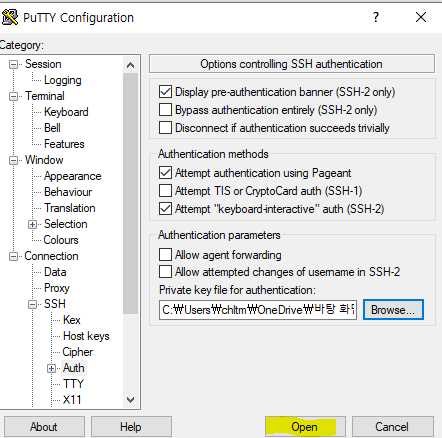Click the Help button
Image resolution: width=442 pixels, height=438 pixels.
tap(131, 427)
